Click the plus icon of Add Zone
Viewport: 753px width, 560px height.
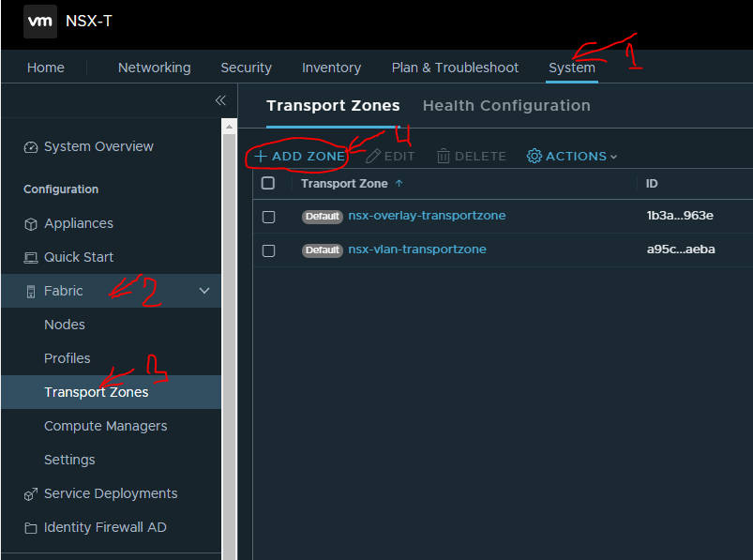click(261, 156)
